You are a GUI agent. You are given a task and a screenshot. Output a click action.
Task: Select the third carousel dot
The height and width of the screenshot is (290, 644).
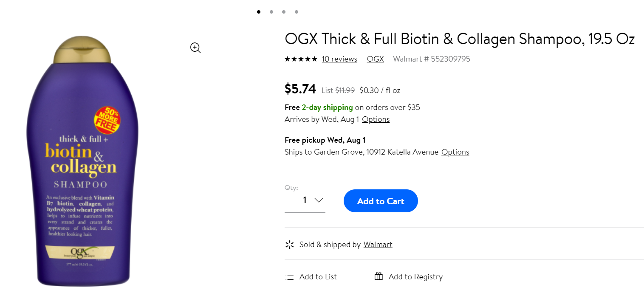point(283,12)
